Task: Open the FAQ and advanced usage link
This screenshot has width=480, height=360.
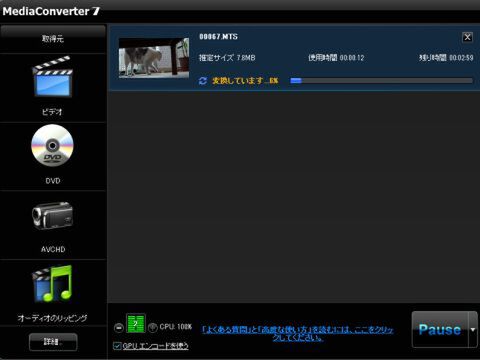Action: [298, 334]
